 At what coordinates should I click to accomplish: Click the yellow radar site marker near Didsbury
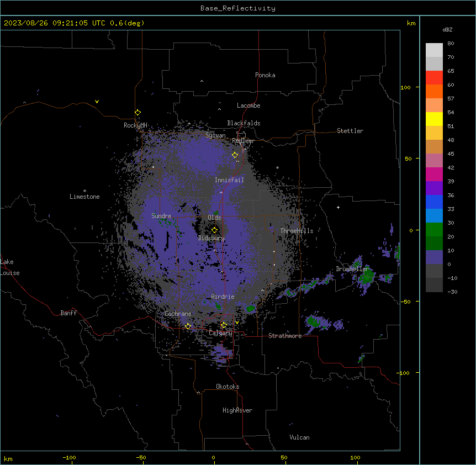[214, 230]
